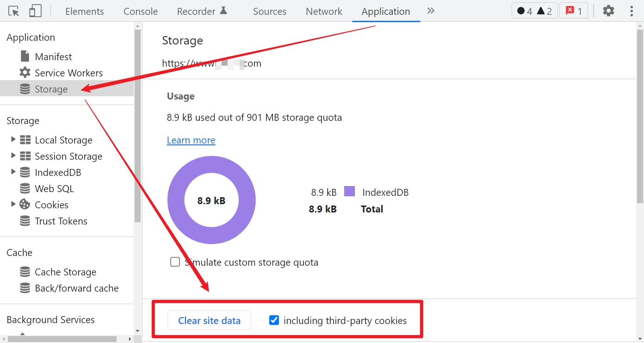Screen dimensions: 644x343
Task: Click the purple usage donut chart
Action: coord(211,200)
